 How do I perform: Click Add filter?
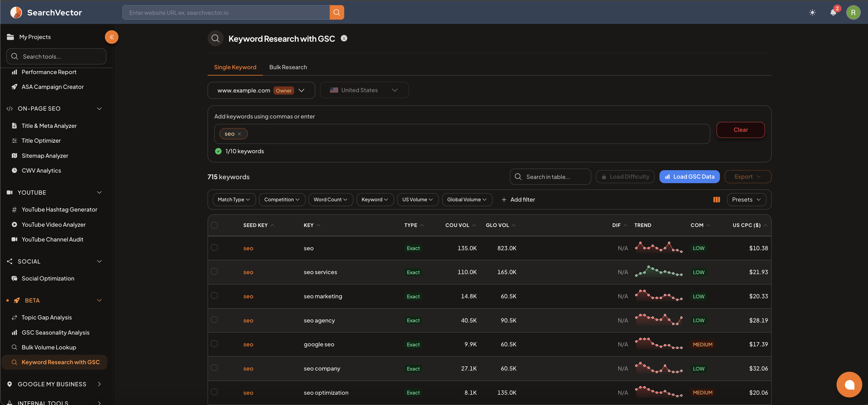[x=518, y=199]
